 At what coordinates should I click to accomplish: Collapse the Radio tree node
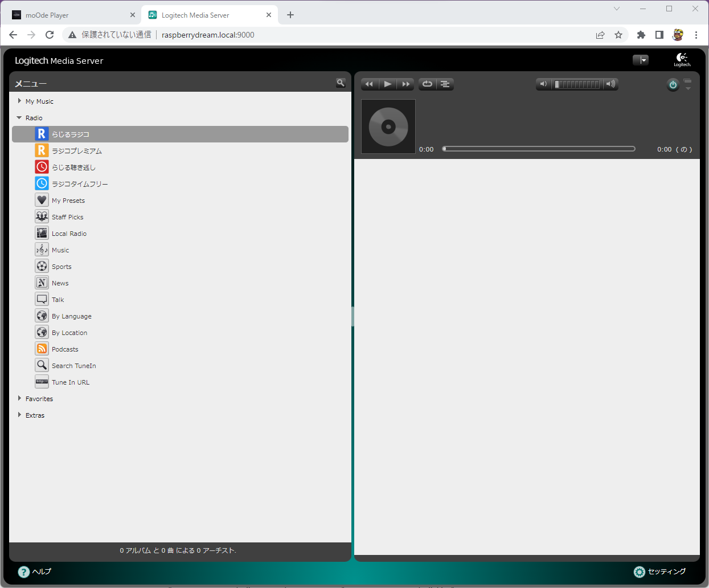[19, 117]
